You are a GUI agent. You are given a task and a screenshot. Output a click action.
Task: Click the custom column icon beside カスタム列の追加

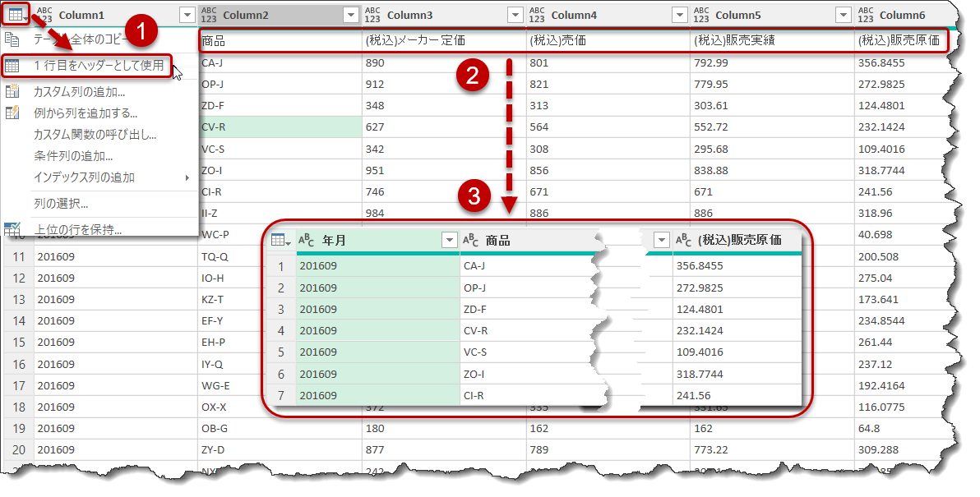(x=12, y=91)
